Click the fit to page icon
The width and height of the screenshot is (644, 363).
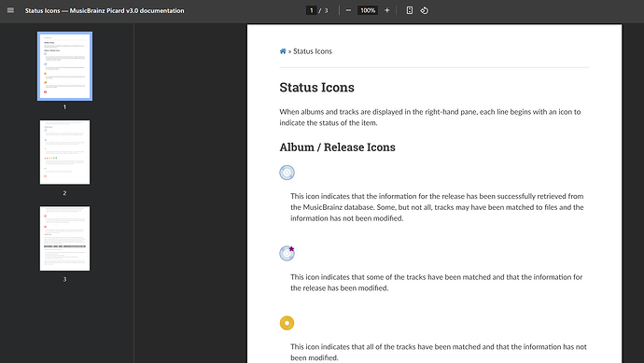(x=410, y=10)
